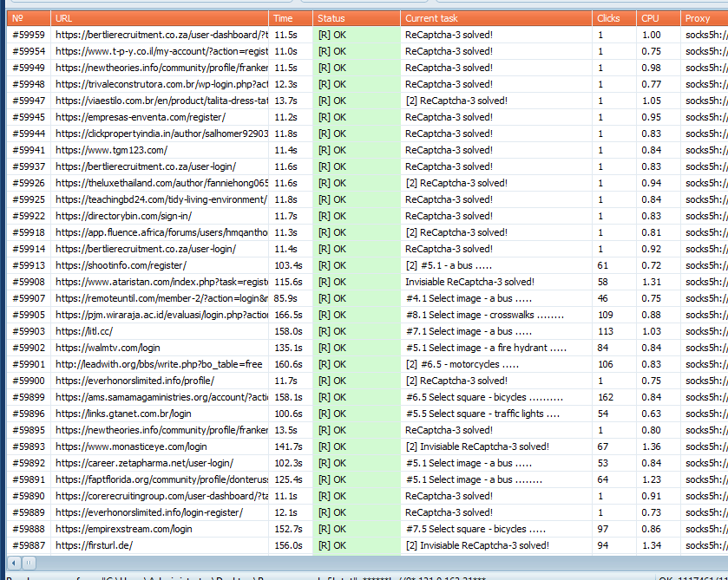This screenshot has height=580, width=728.
Task: Click task '#5.5 Select square - traffic lights'
Action: [482, 414]
